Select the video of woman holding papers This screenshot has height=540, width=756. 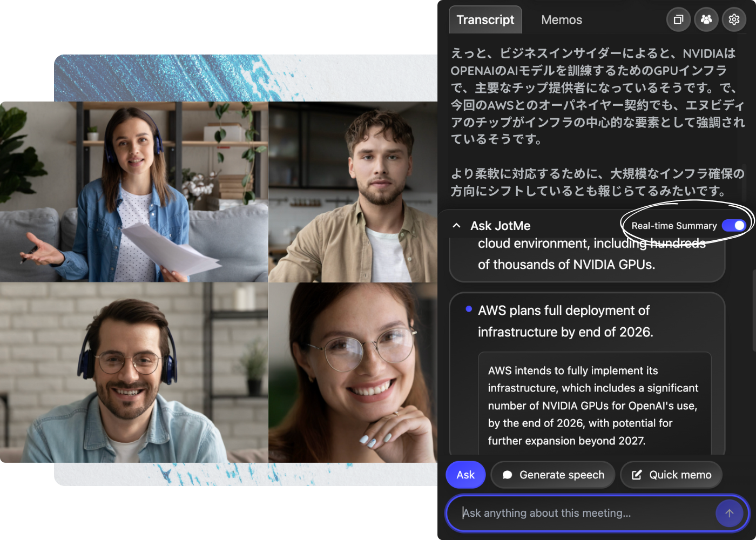click(x=134, y=192)
